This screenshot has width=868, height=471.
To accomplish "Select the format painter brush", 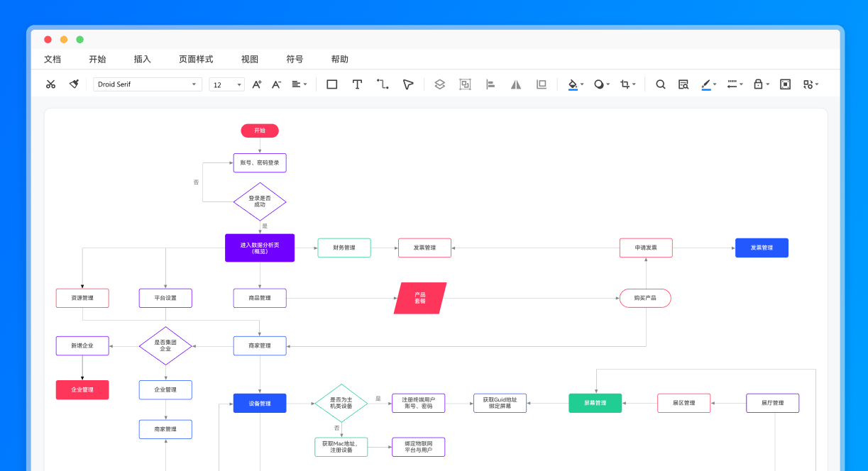I will [x=74, y=84].
